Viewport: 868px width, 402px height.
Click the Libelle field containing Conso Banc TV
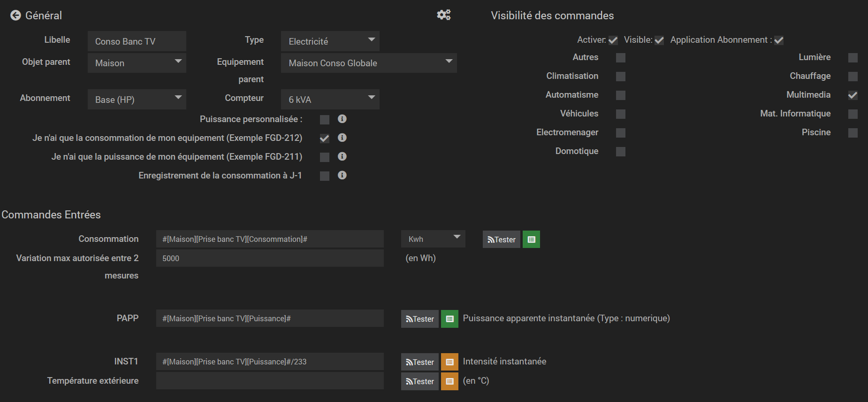pos(137,41)
